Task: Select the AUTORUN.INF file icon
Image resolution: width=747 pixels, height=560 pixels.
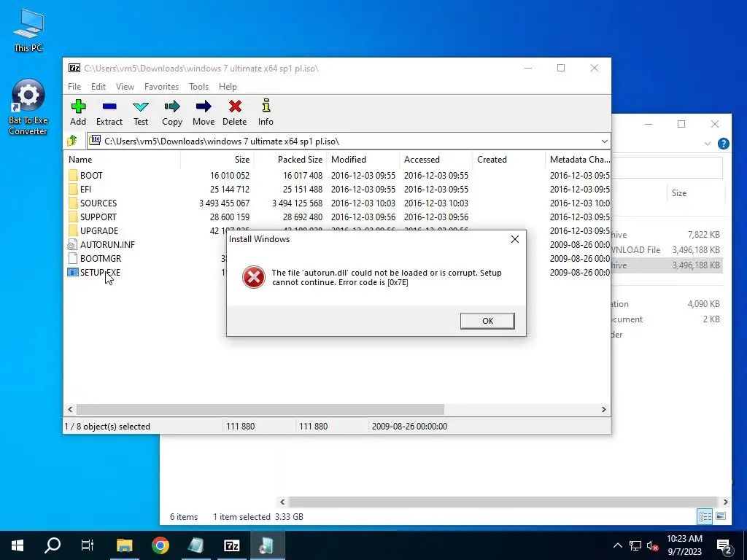Action: click(72, 245)
